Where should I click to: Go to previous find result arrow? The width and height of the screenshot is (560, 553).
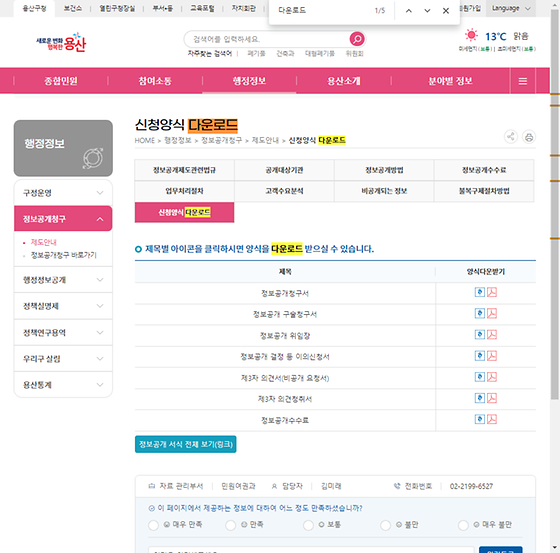point(409,11)
